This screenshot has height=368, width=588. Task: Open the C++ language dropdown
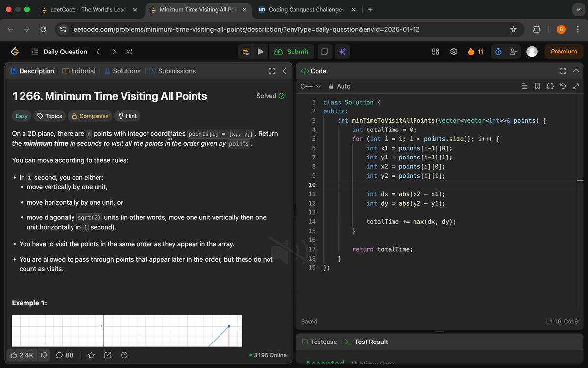click(x=310, y=86)
